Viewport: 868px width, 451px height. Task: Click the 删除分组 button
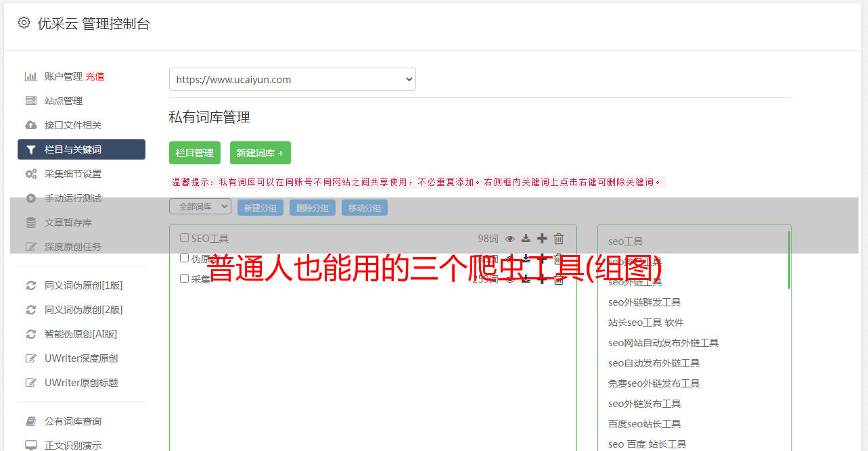(313, 208)
